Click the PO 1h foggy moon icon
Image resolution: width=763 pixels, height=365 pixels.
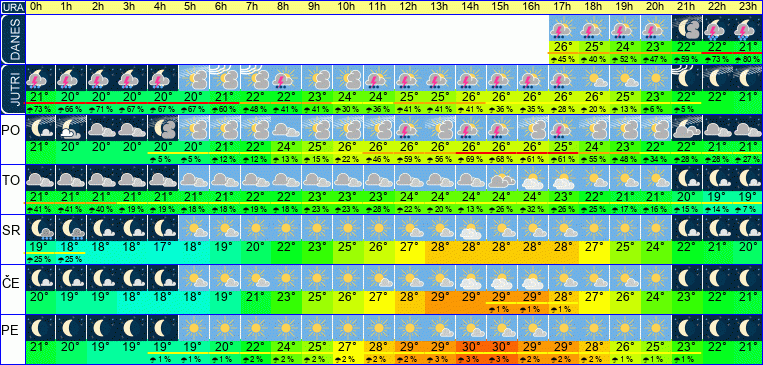pyautogui.click(x=71, y=128)
